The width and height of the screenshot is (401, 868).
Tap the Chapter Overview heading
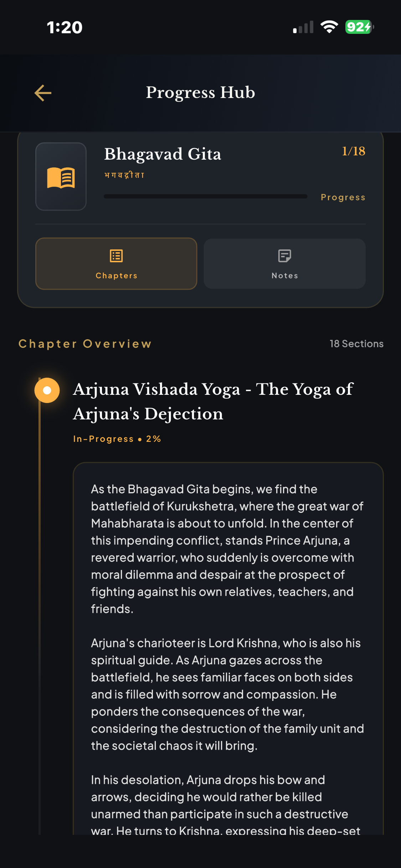85,344
